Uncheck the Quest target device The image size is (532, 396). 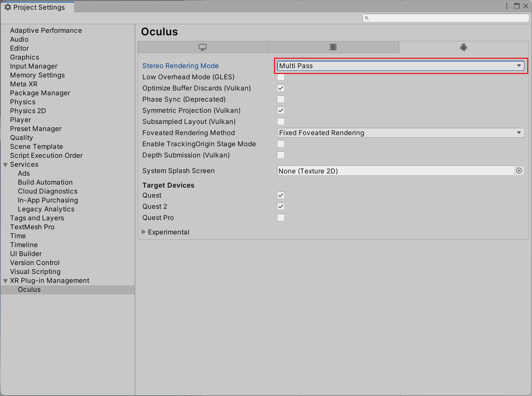pyautogui.click(x=281, y=195)
